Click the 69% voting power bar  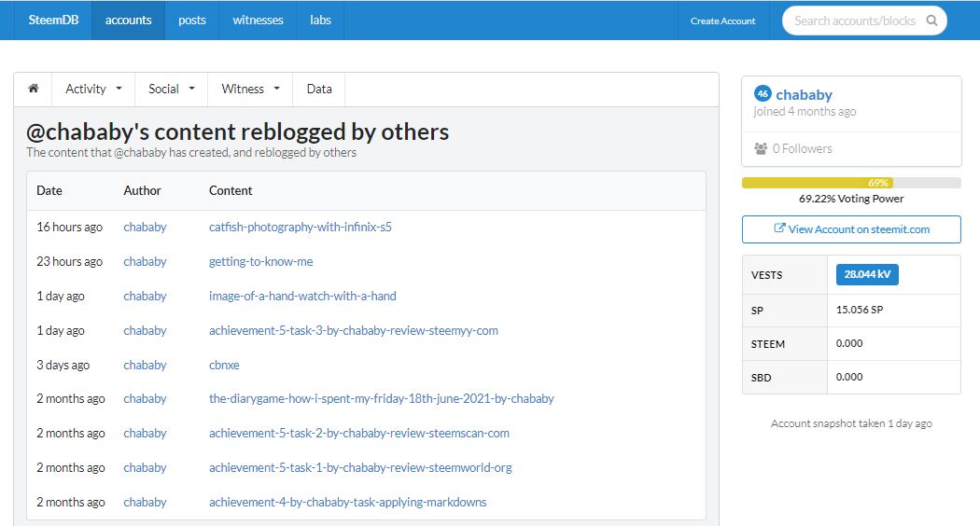click(851, 183)
